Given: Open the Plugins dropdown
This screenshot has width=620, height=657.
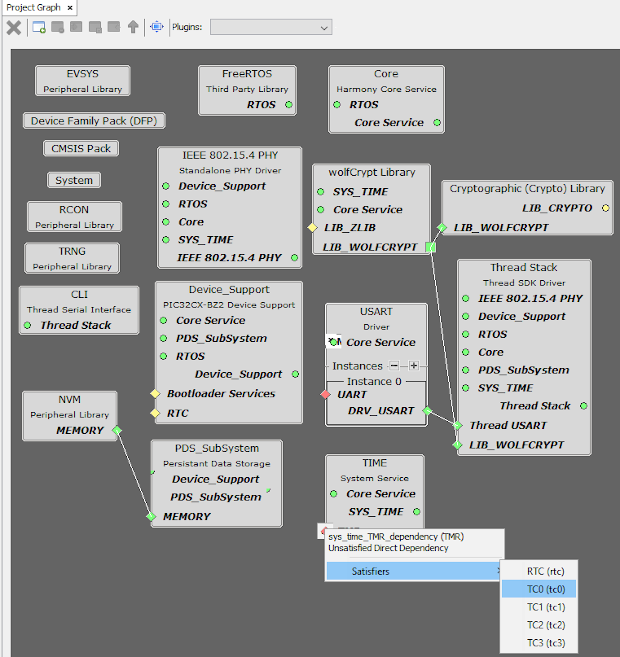Looking at the screenshot, I should point(270,27).
